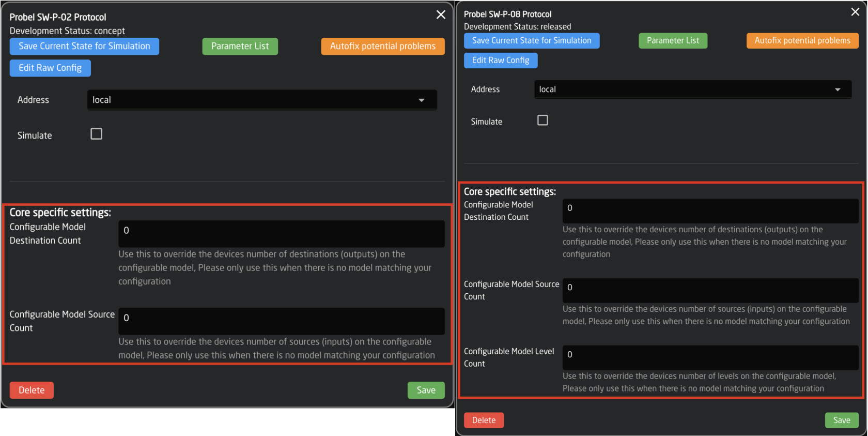
Task: Focus Destination Count field in SW-P-08 dialog
Action: coord(710,211)
